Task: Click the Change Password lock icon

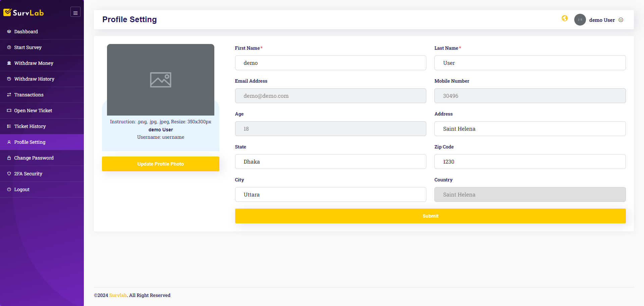Action: pyautogui.click(x=9, y=158)
